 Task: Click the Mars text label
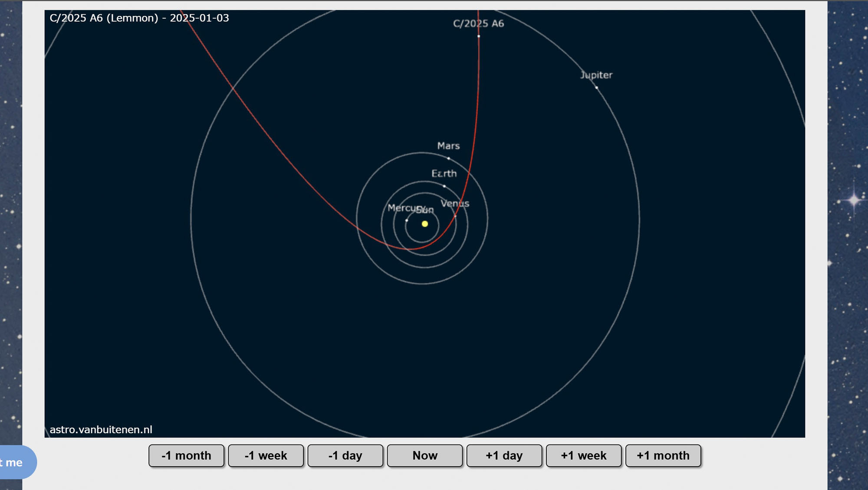448,146
